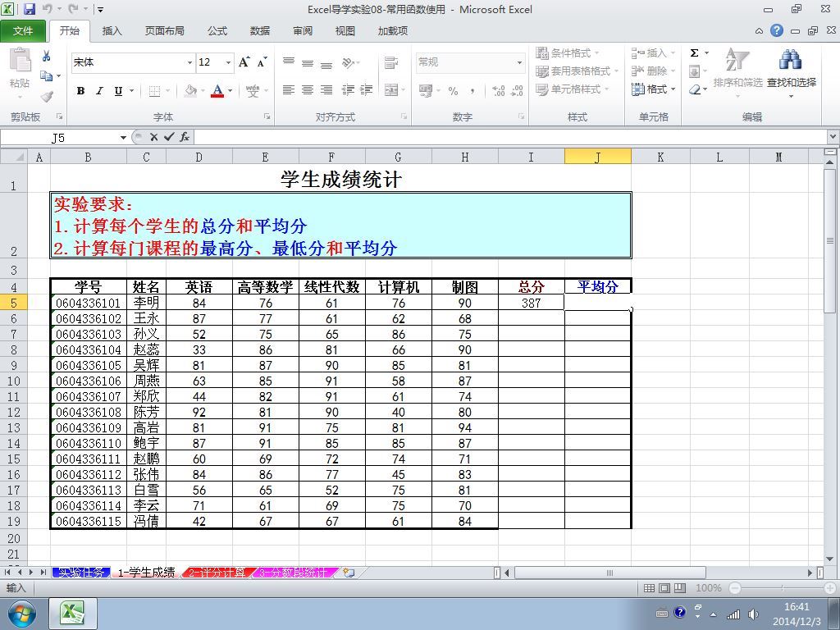The width and height of the screenshot is (840, 630).
Task: Toggle center text alignment
Action: coord(308,90)
